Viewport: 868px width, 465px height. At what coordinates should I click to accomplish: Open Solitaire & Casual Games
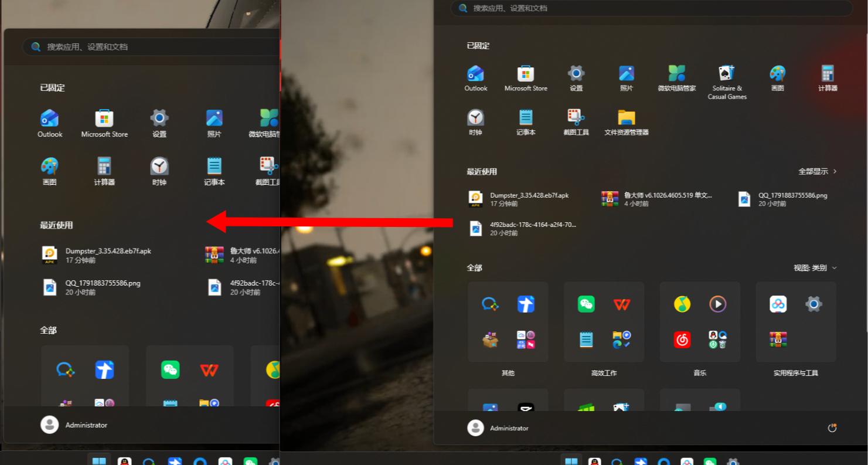pos(727,82)
